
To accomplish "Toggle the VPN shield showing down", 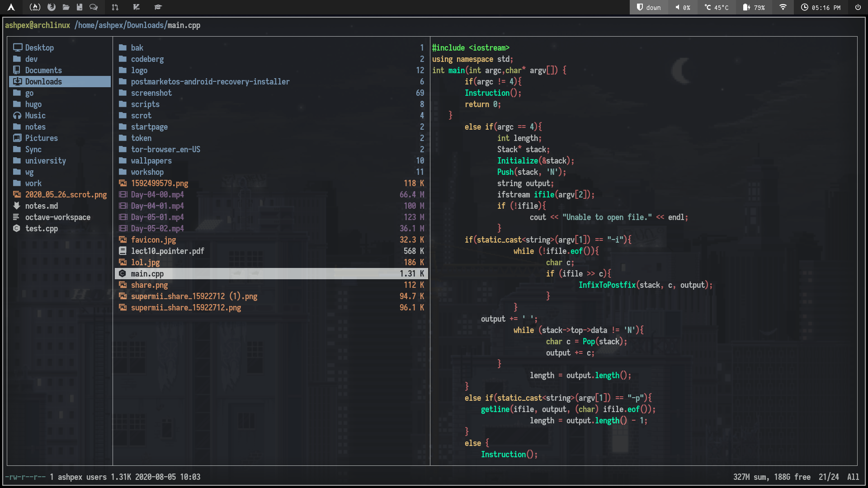I will point(649,7).
